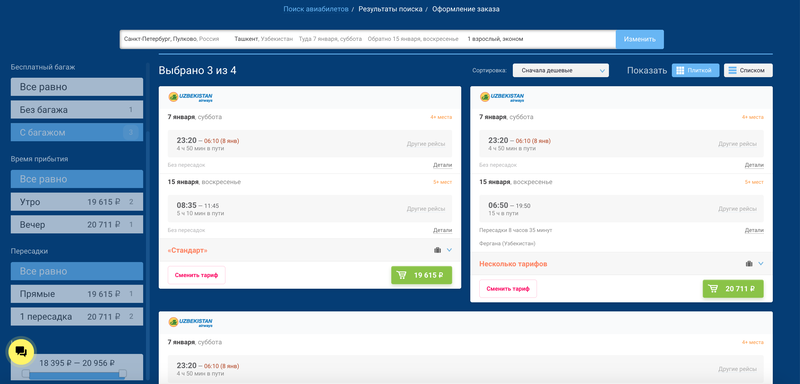Screen dimensions: 800x384
Task: Click Uzbekistan Airways logo on second card
Action: (x=502, y=97)
